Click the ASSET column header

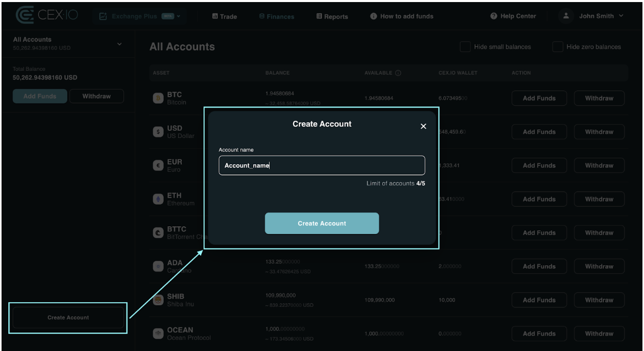pos(161,73)
